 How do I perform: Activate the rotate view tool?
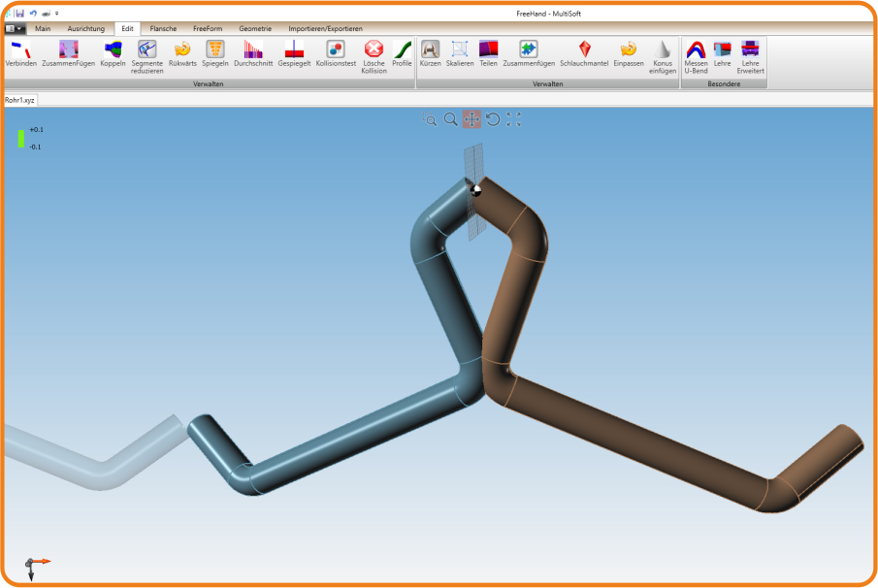(x=493, y=119)
